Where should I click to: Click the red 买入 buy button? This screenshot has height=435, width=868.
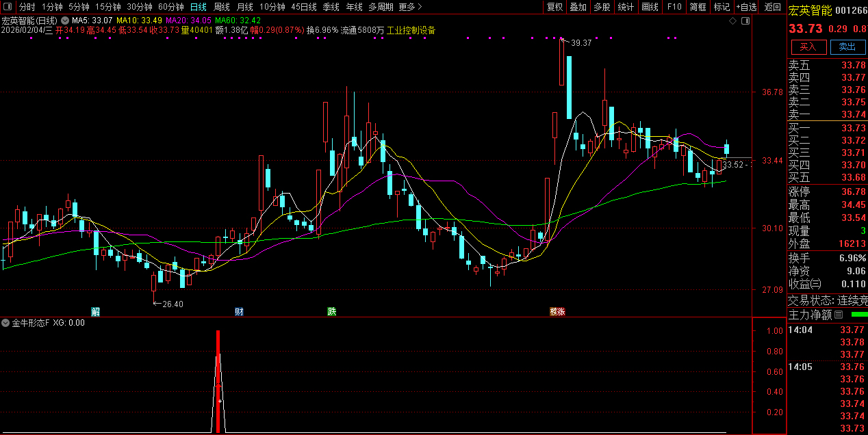pyautogui.click(x=808, y=47)
